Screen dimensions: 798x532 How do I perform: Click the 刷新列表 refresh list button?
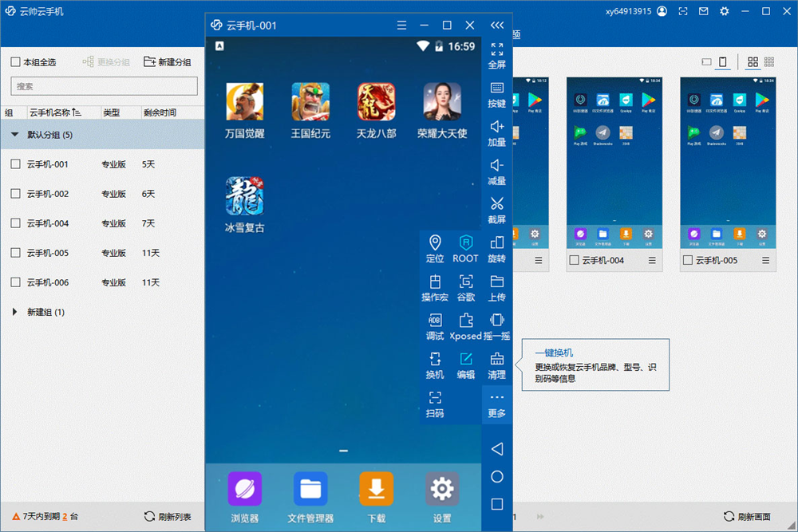[x=168, y=517]
